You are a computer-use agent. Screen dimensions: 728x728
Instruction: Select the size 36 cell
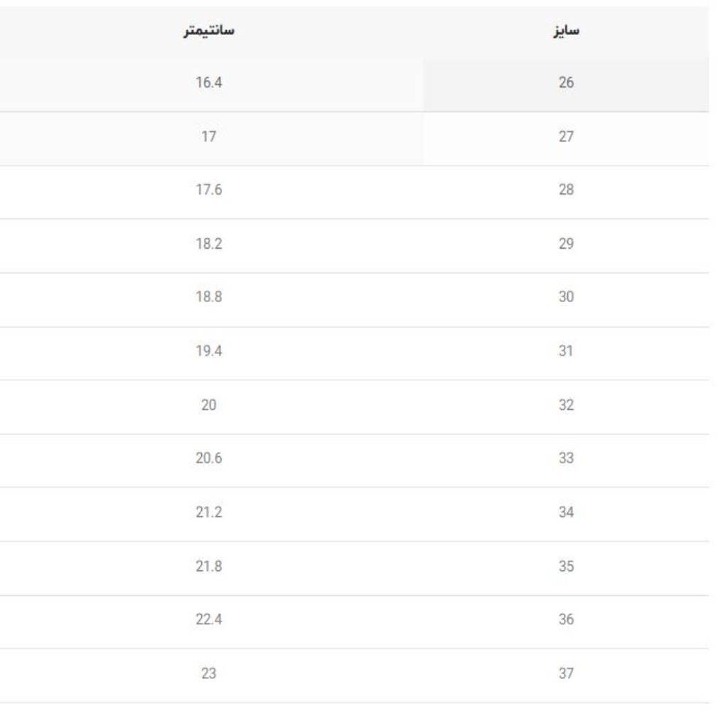(x=566, y=621)
